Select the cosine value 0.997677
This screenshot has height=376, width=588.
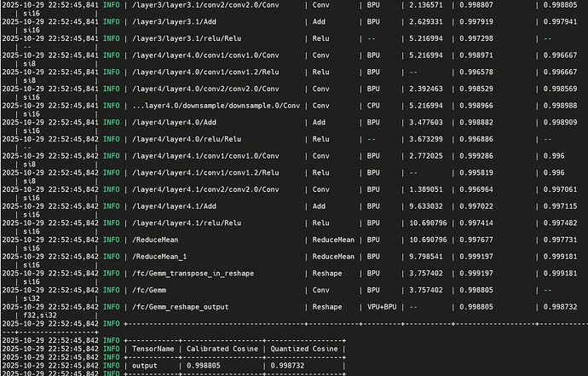(476, 240)
